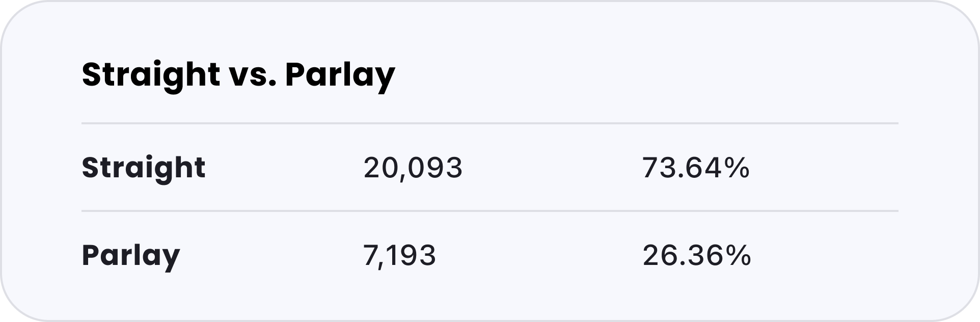Click blank gap between 20,093 and 73.64%
This screenshot has height=322, width=980.
click(552, 168)
